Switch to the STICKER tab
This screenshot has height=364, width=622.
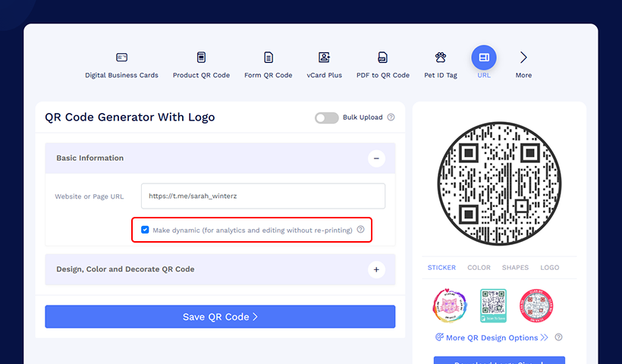coord(441,268)
